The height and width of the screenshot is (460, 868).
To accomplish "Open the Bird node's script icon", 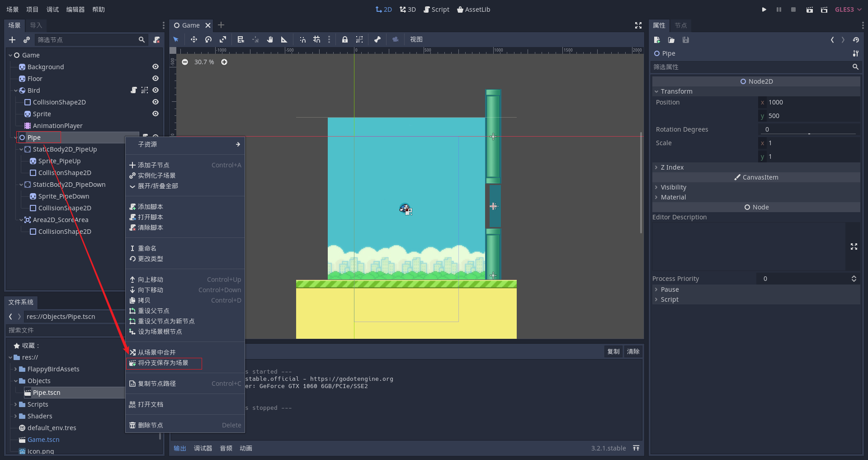I will 134,90.
